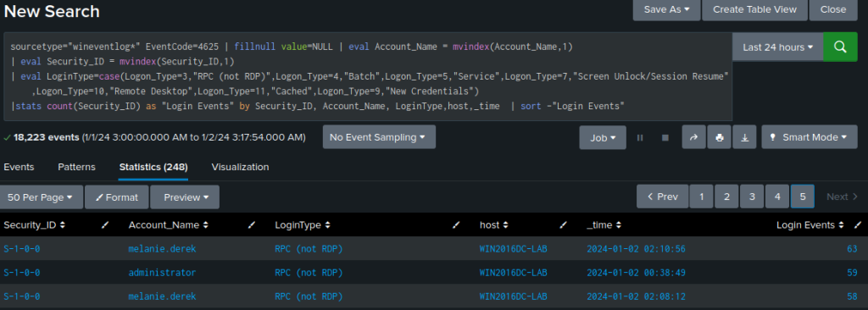Stop the search job
The width and height of the screenshot is (868, 310).
coord(665,137)
